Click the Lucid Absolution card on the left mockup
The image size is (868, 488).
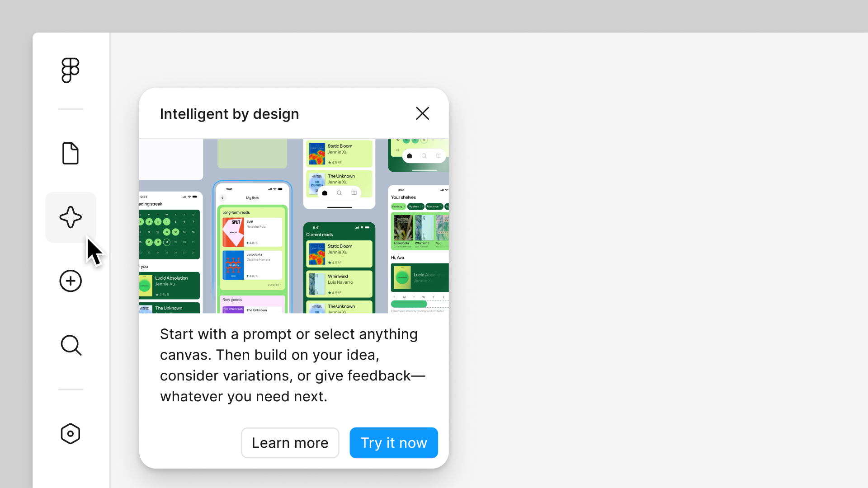(170, 286)
